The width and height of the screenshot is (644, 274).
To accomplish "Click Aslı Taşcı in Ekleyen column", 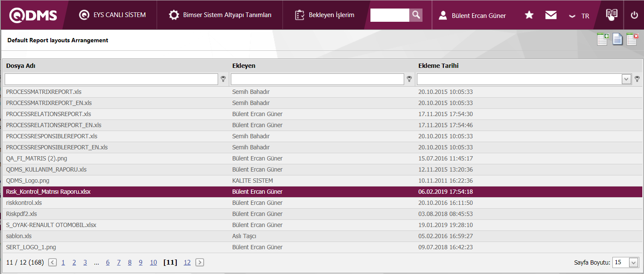I will click(x=244, y=236).
